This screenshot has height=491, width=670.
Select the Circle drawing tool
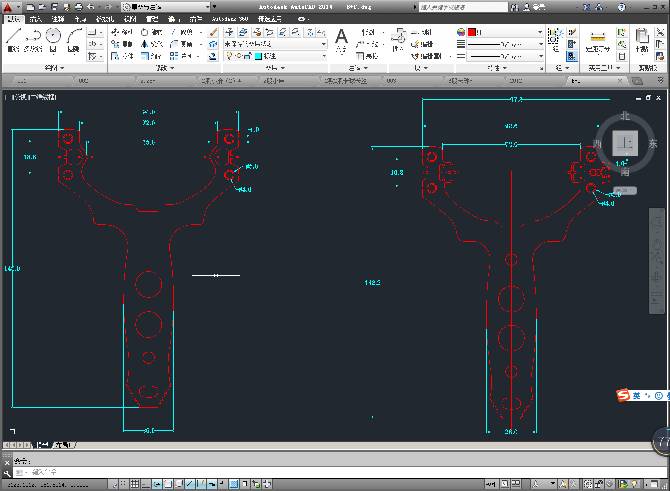(x=53, y=40)
